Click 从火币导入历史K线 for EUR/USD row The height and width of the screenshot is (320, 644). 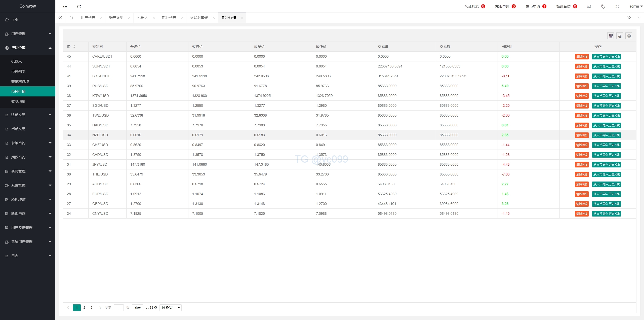(x=606, y=194)
